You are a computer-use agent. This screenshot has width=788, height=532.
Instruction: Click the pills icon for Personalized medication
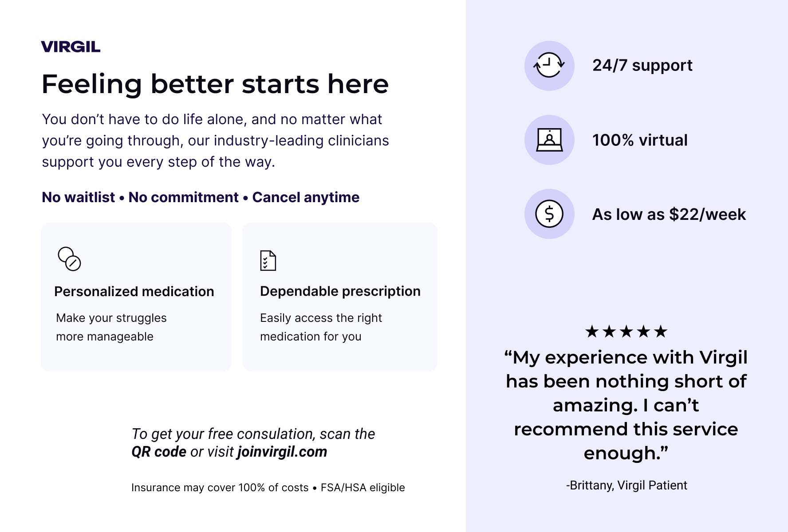coord(70,259)
